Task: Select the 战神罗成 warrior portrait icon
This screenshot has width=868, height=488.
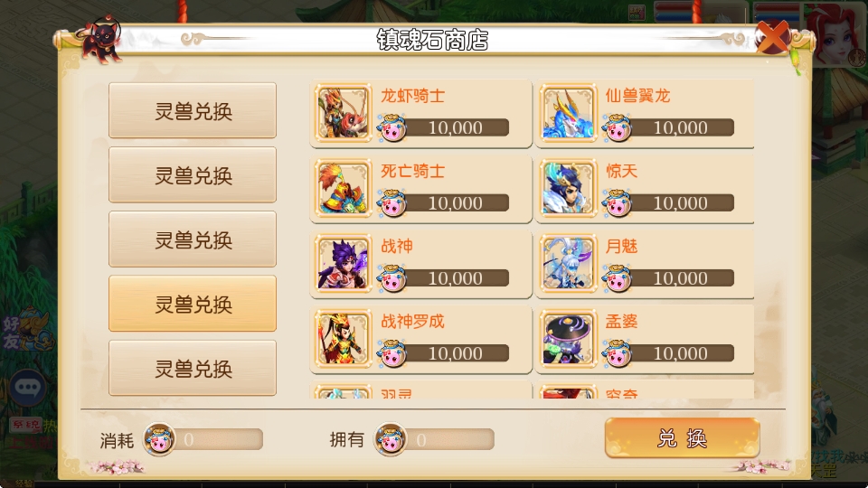Action: point(343,339)
